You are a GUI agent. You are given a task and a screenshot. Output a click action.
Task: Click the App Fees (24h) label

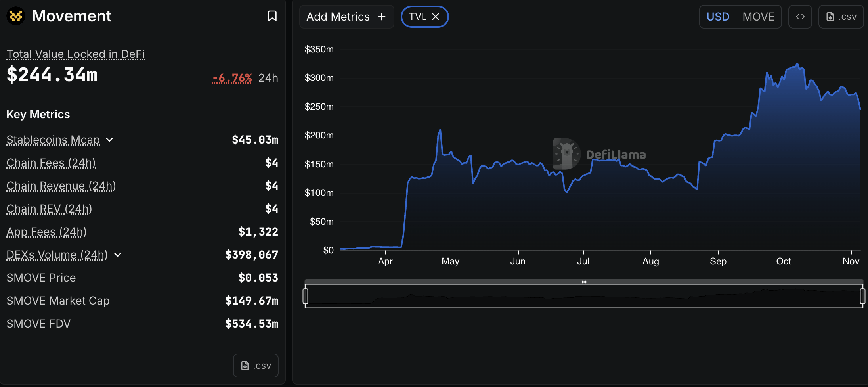point(46,232)
